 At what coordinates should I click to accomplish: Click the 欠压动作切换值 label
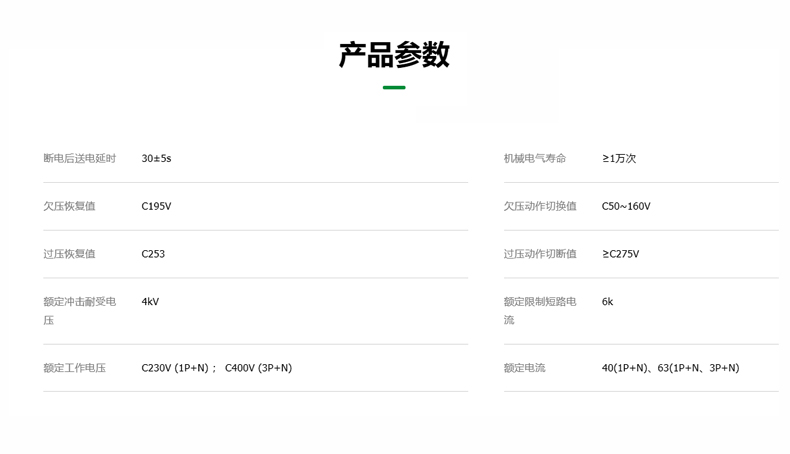540,206
